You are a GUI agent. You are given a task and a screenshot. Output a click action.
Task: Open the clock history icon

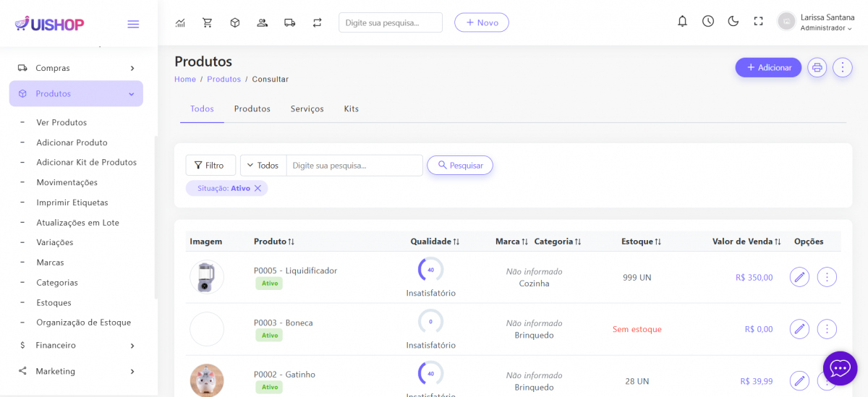(x=708, y=22)
